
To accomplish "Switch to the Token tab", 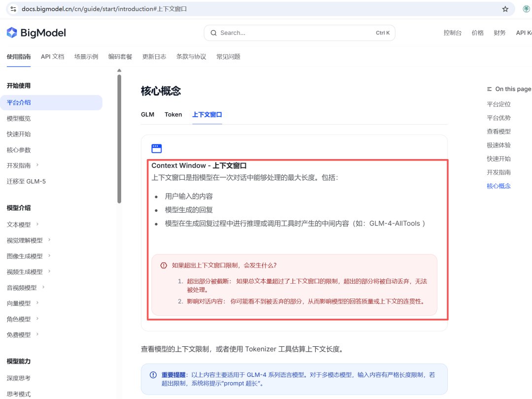I will (173, 114).
